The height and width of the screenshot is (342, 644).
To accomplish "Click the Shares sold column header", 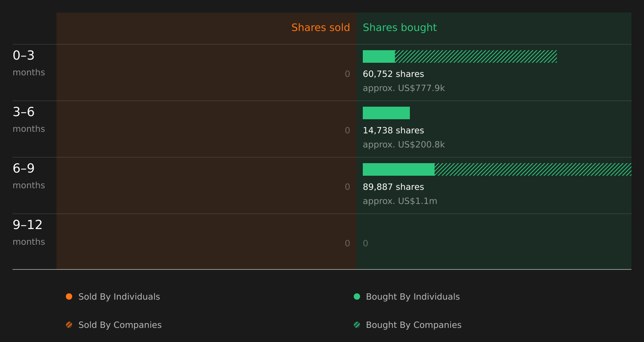I will pyautogui.click(x=320, y=27).
